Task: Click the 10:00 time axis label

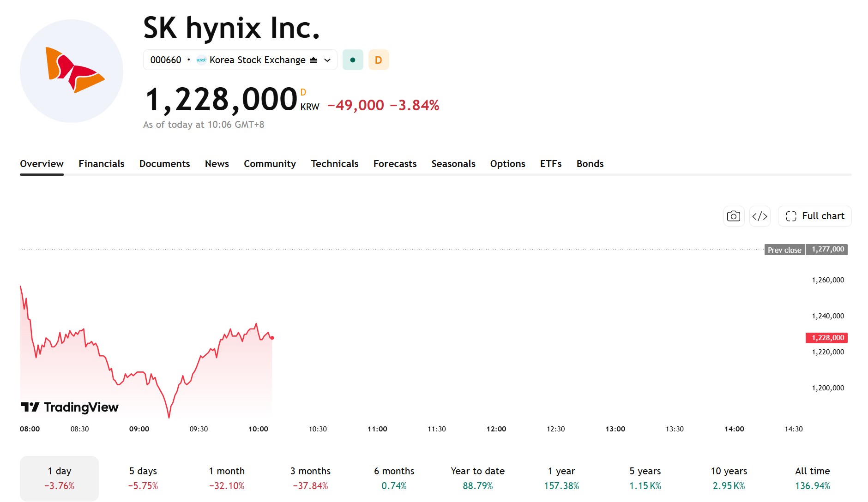Action: tap(258, 429)
